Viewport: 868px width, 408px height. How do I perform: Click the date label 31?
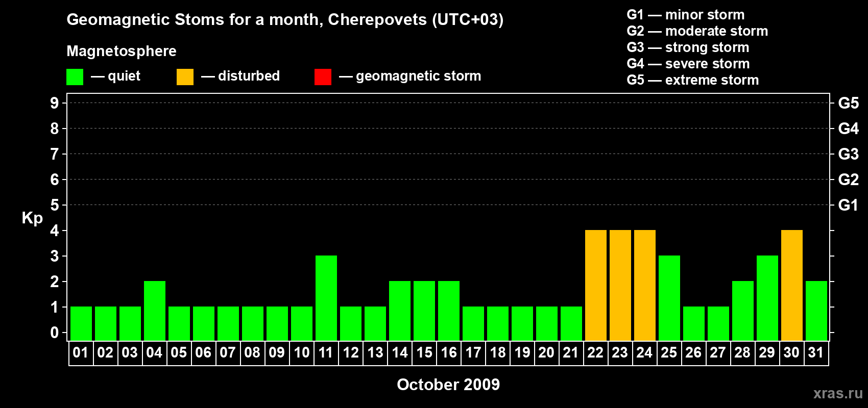[x=816, y=352]
